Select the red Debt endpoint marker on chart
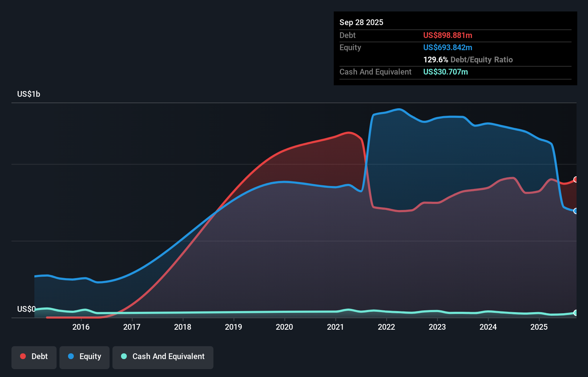 (x=576, y=180)
